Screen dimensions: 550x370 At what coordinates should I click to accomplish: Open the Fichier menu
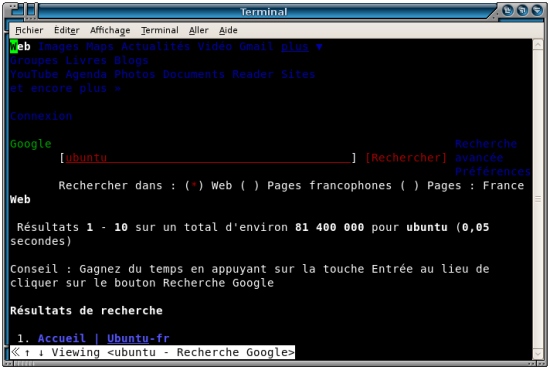click(29, 30)
